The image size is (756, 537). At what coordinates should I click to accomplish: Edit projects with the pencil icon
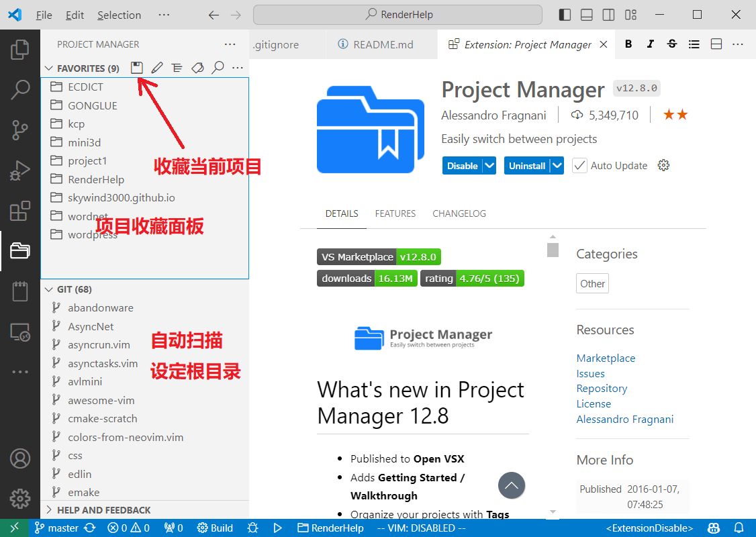(157, 68)
